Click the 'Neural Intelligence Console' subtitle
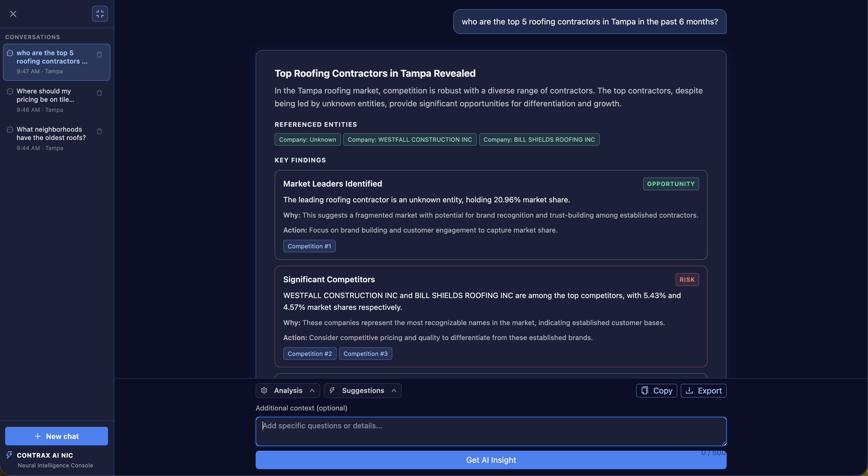This screenshot has width=868, height=476. coord(55,465)
